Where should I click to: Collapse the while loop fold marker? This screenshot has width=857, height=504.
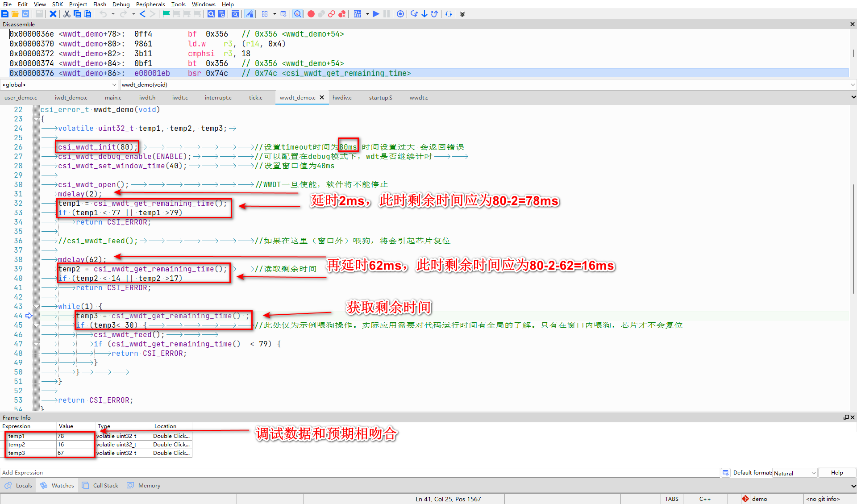[x=37, y=306]
